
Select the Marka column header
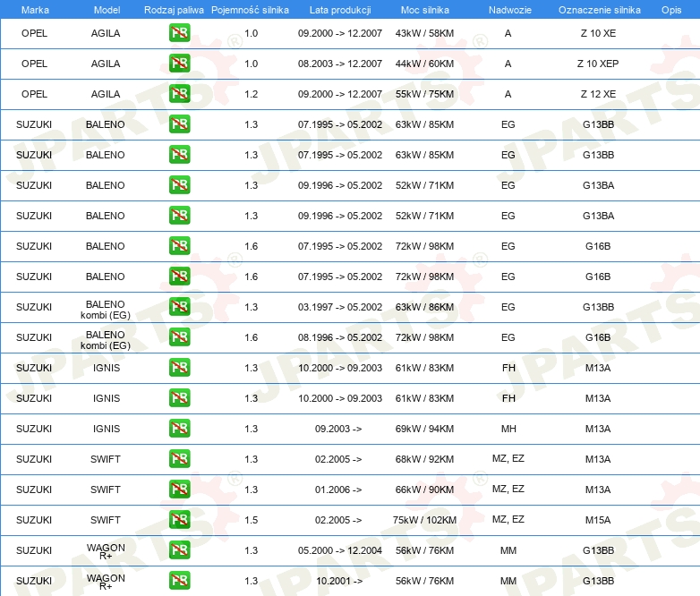(x=35, y=10)
